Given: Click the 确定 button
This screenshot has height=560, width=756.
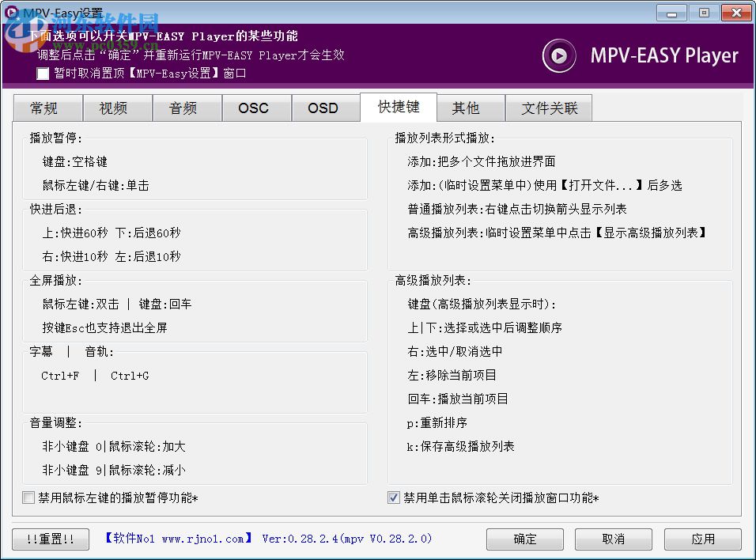Looking at the screenshot, I should click(524, 539).
